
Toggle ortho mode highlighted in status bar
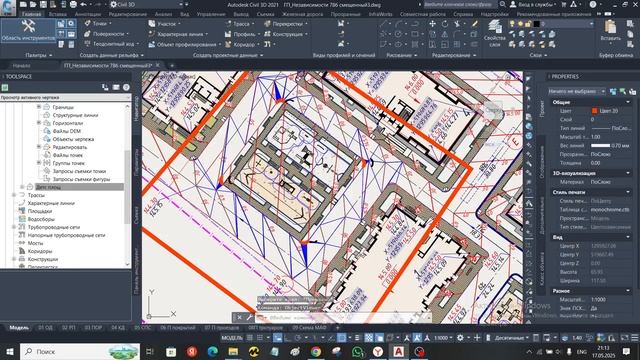click(x=278, y=338)
